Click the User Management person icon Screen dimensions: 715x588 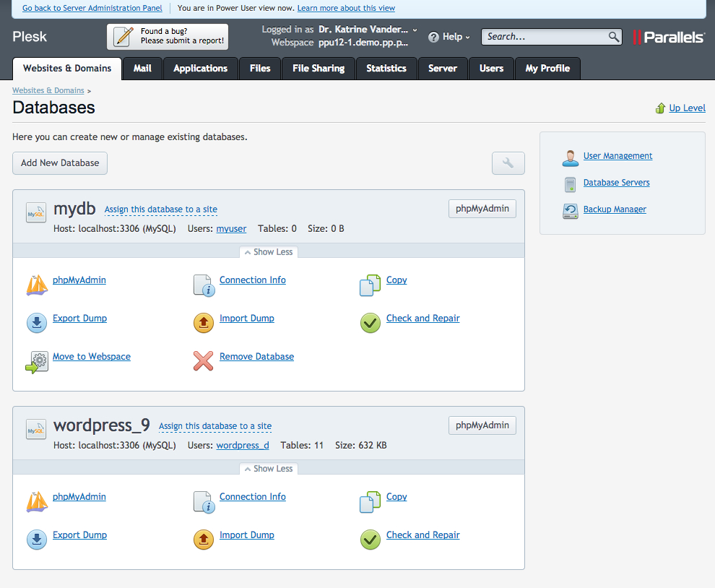point(570,157)
